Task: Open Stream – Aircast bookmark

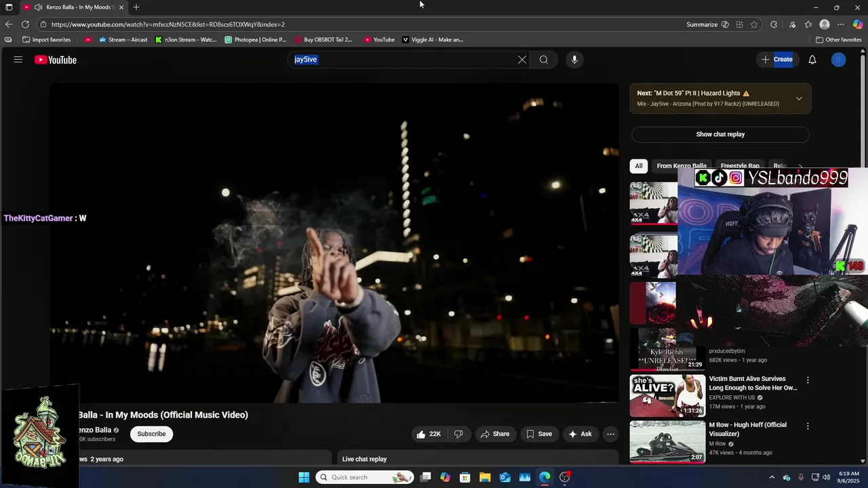Action: pos(123,39)
